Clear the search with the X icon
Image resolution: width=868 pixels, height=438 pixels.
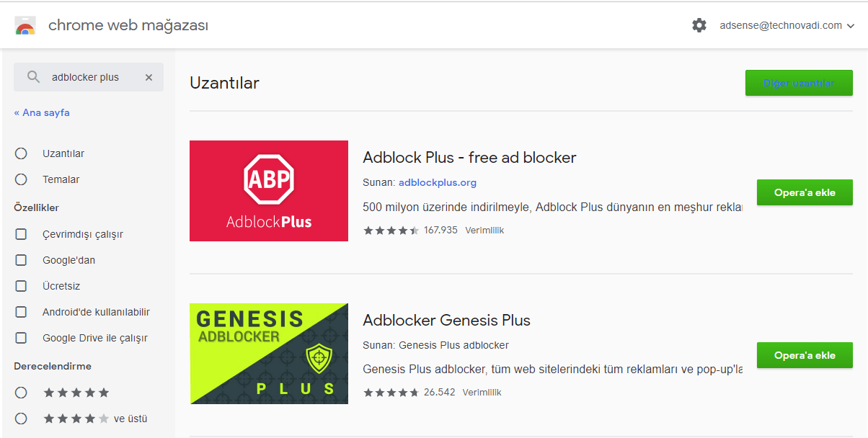(x=149, y=77)
